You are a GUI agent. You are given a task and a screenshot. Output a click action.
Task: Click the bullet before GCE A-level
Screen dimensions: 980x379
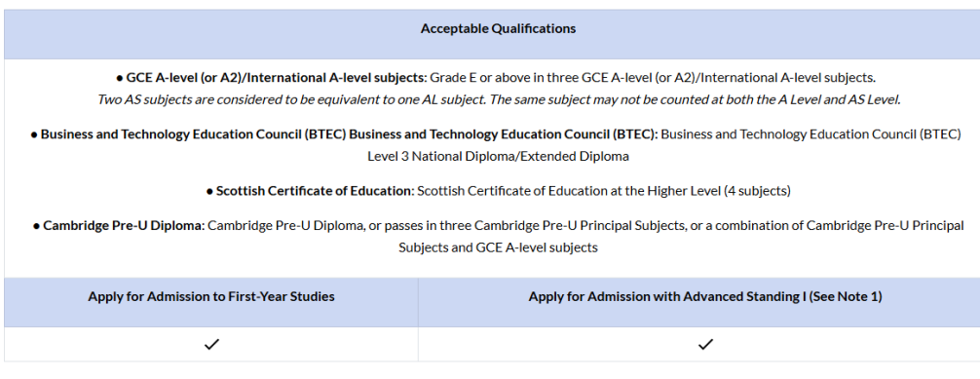[x=120, y=78]
